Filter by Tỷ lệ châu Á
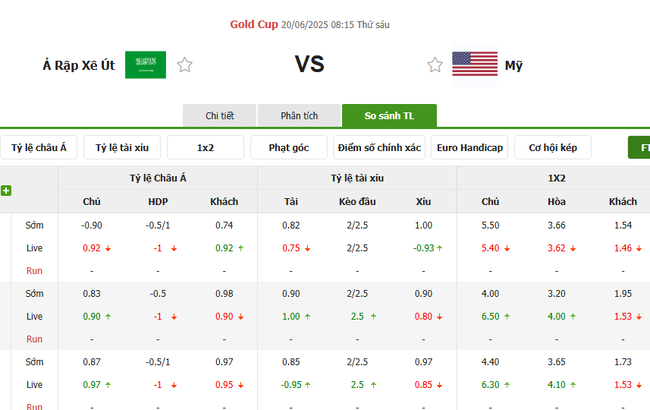 coord(39,148)
